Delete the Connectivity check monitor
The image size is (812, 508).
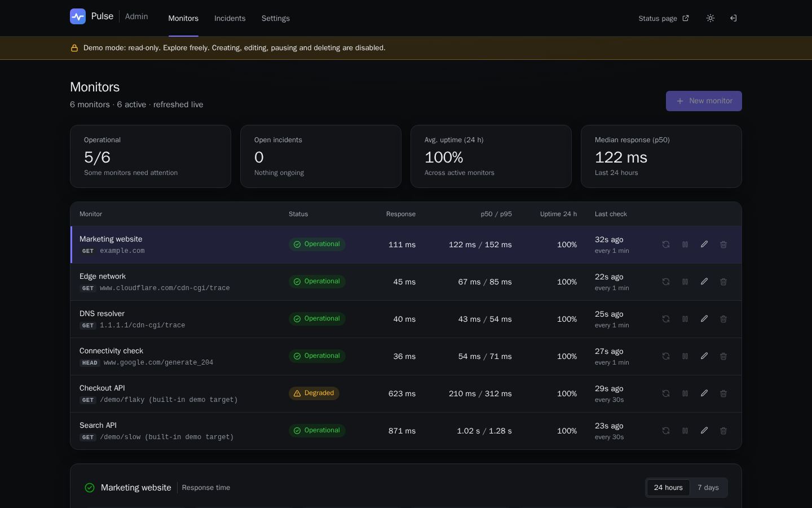[x=723, y=356]
